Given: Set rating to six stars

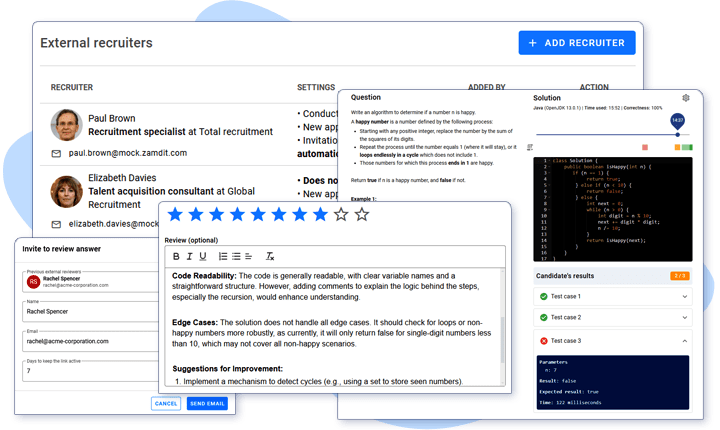Looking at the screenshot, I should pyautogui.click(x=279, y=214).
